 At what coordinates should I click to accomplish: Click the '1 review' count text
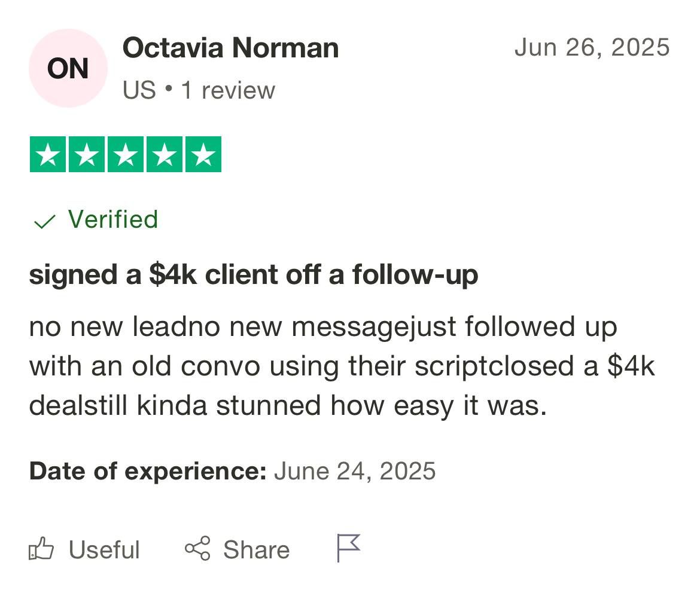(x=228, y=90)
